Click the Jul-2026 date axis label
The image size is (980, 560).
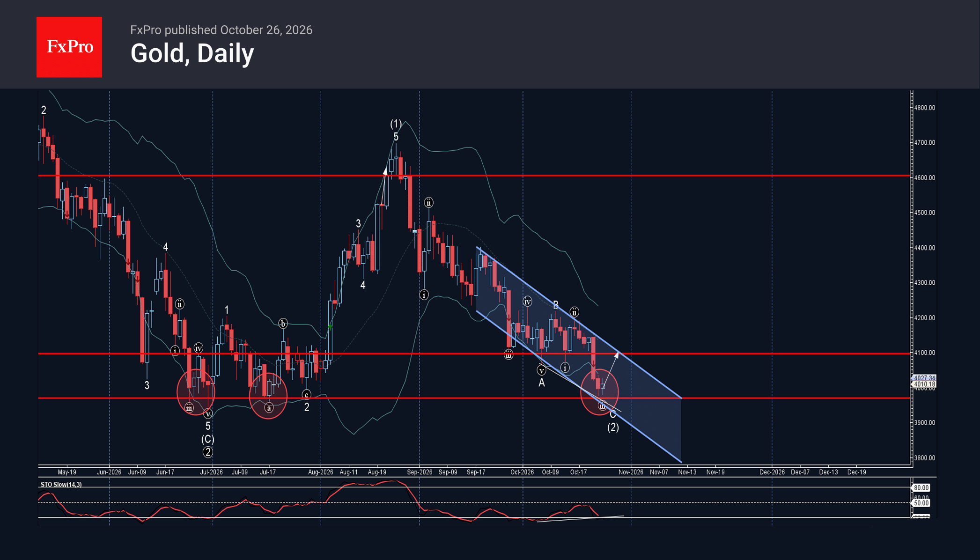tap(211, 472)
